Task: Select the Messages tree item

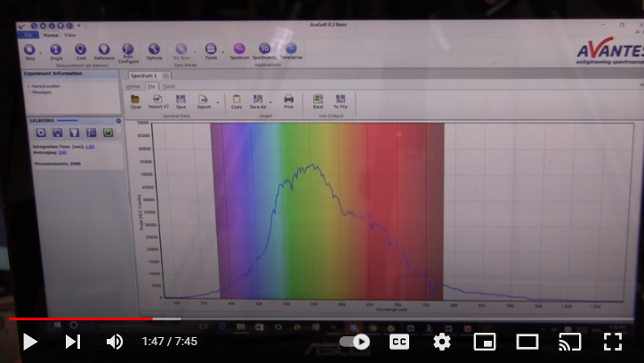Action: pyautogui.click(x=41, y=92)
